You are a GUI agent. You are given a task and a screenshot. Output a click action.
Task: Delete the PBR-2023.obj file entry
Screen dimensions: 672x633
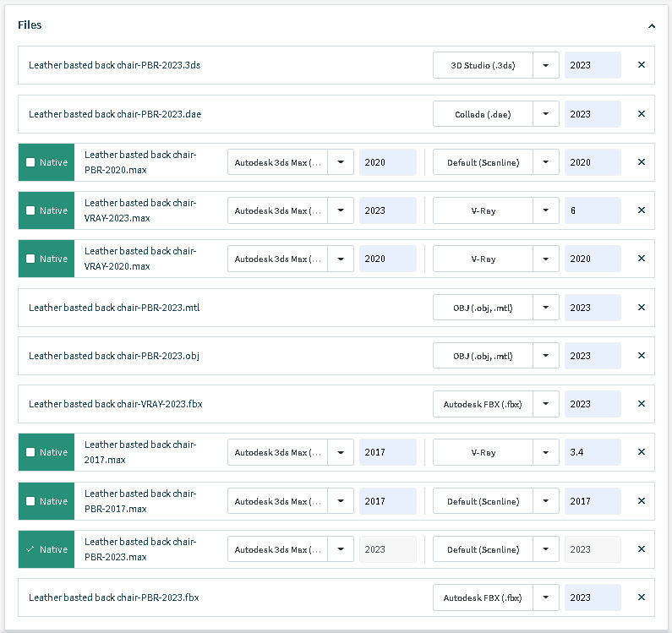coord(641,356)
